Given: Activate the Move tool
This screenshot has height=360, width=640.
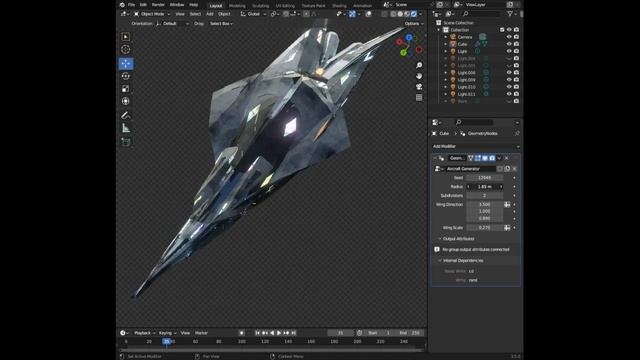Looking at the screenshot, I should click(x=126, y=63).
